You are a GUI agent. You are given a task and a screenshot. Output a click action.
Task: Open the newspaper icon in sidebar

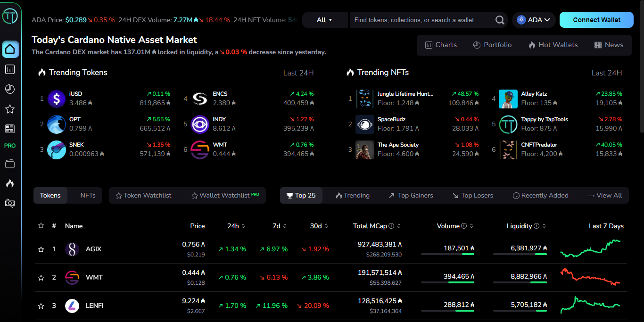[10, 129]
